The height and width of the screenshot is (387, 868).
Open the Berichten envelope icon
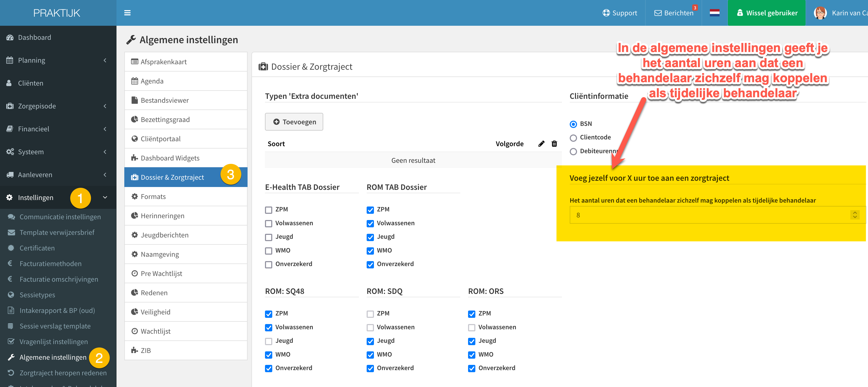pos(658,13)
